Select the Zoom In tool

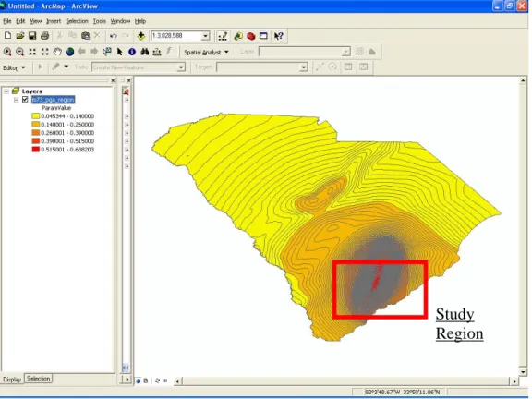(7, 52)
